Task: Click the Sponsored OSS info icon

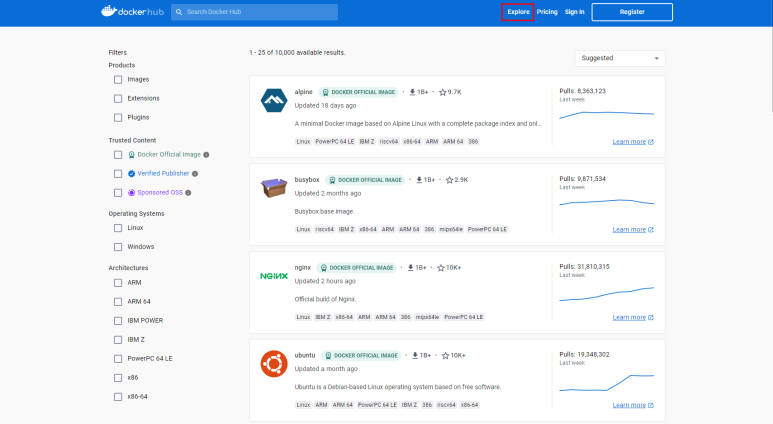Action: 188,193
